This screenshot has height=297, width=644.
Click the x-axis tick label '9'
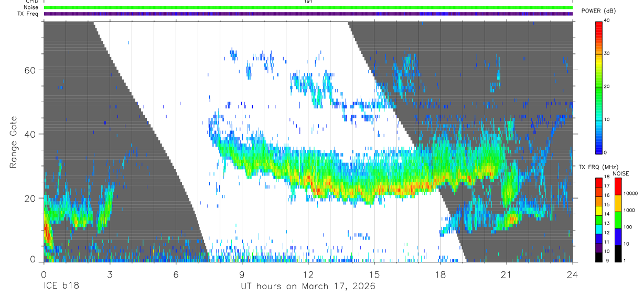coord(242,274)
